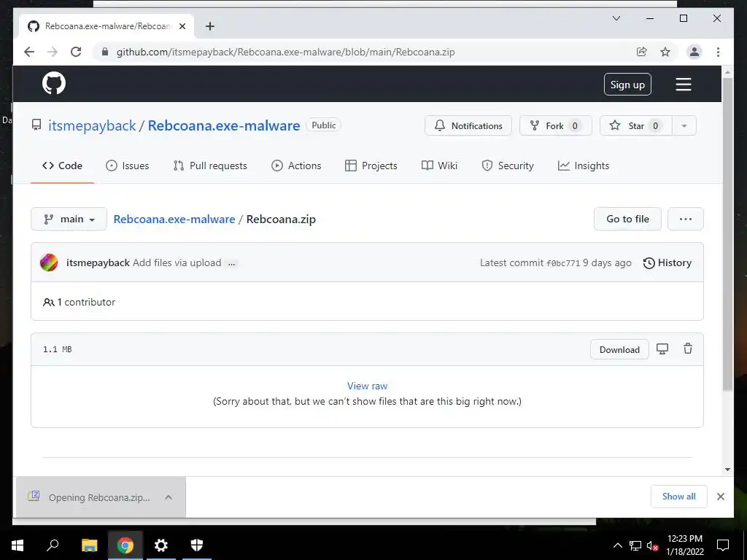The image size is (747, 560).
Task: Click the network tray icon
Action: (x=635, y=545)
